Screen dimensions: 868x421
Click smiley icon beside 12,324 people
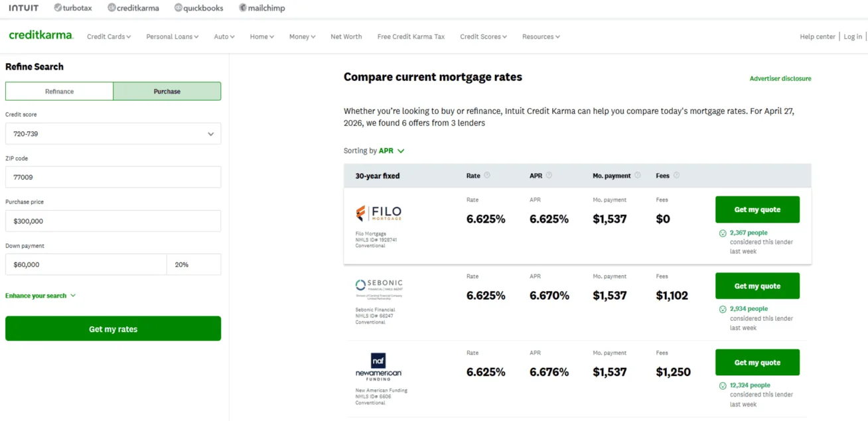(723, 386)
